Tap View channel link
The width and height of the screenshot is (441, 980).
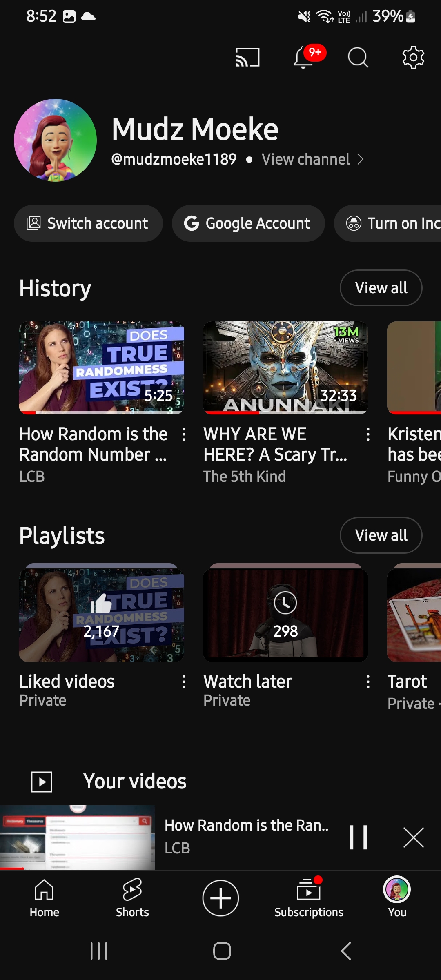coord(306,159)
